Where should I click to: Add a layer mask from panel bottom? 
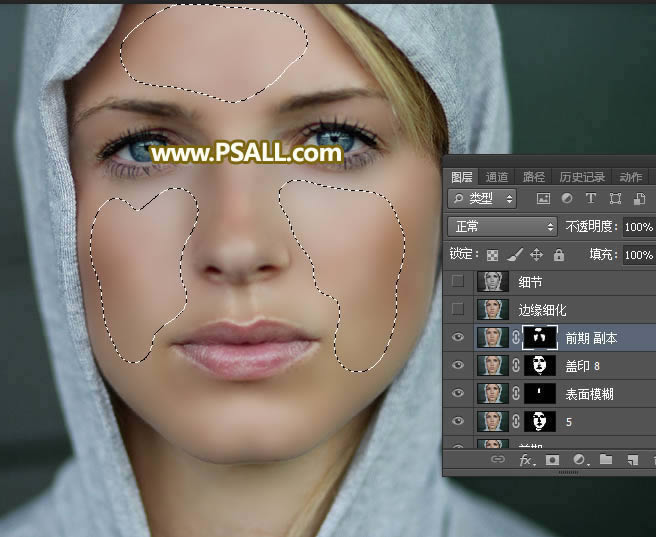pos(552,460)
